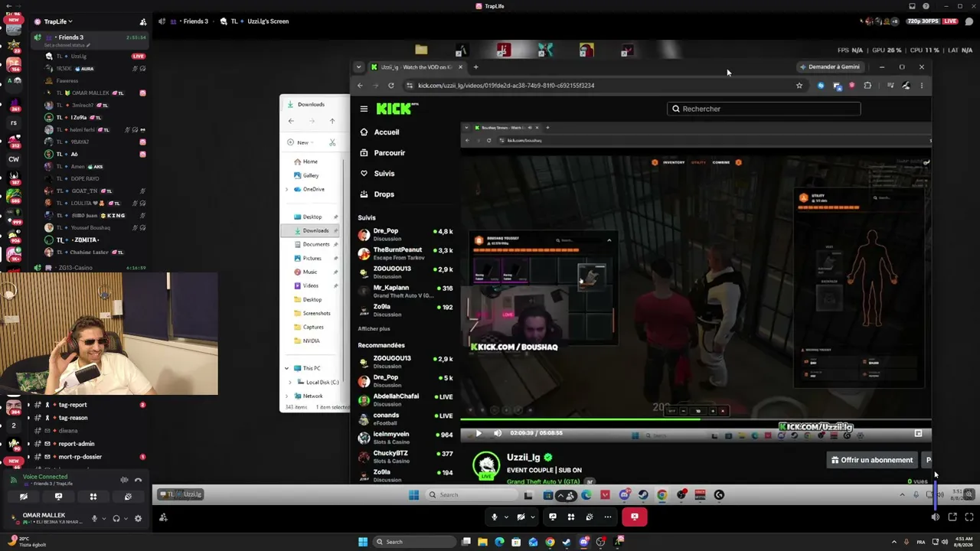The height and width of the screenshot is (551, 980).
Task: Click the Offrir un abonnement button
Action: click(872, 460)
